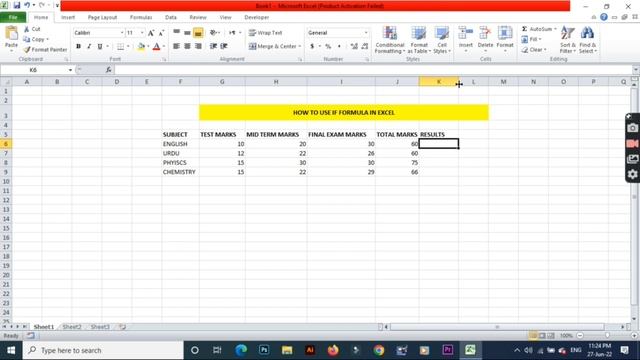Click Insert cells icon
The height and width of the screenshot is (360, 640).
465,33
